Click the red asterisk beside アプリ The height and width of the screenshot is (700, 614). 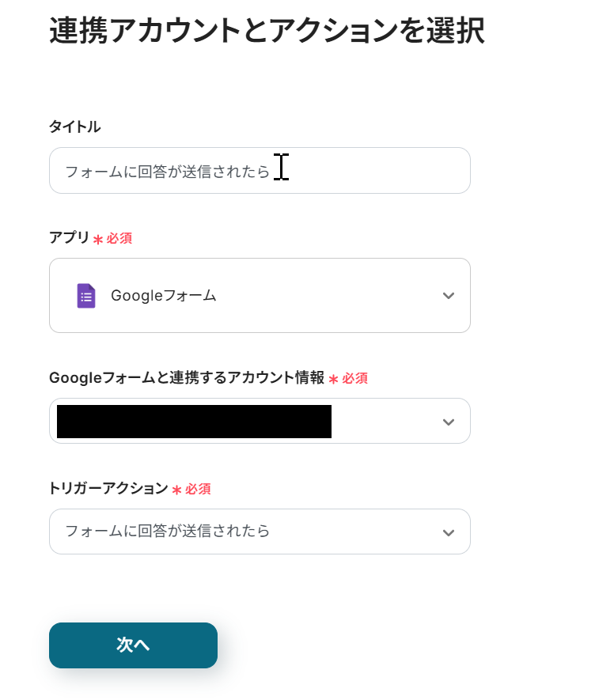[x=98, y=240]
